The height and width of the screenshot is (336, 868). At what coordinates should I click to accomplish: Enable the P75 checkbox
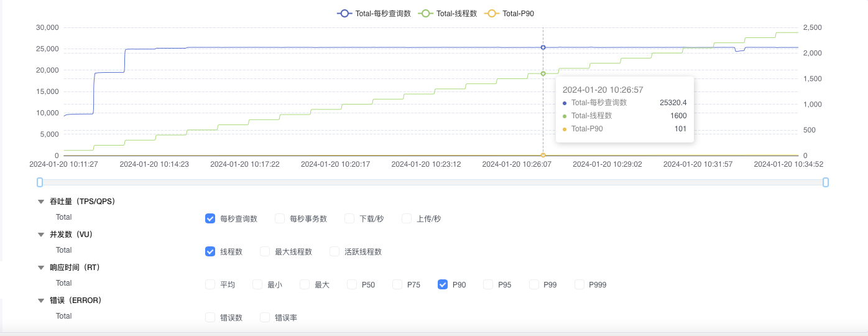[x=397, y=284]
